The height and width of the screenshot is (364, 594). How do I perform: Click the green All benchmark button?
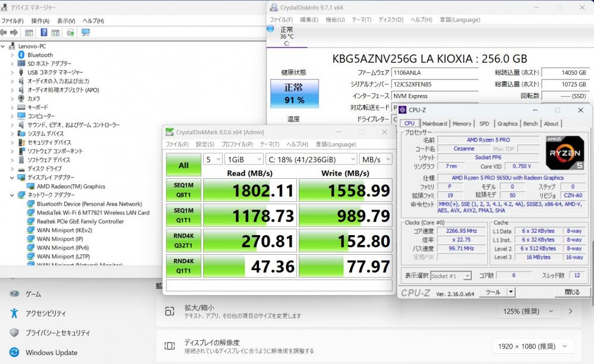184,166
